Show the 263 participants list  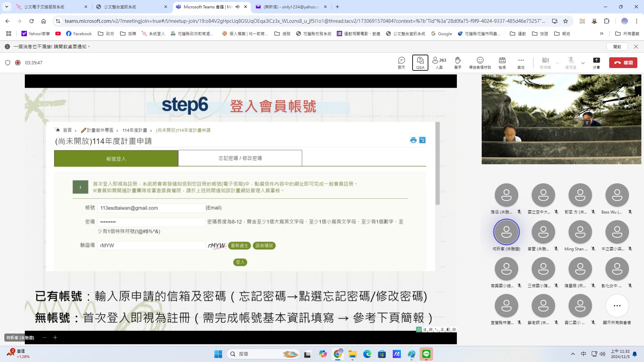tap(439, 62)
